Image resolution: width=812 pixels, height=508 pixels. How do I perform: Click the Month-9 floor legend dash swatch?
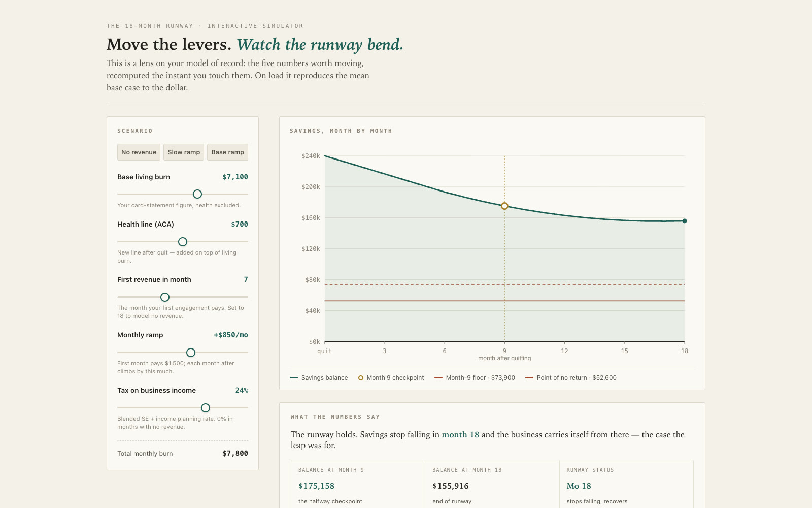click(438, 378)
